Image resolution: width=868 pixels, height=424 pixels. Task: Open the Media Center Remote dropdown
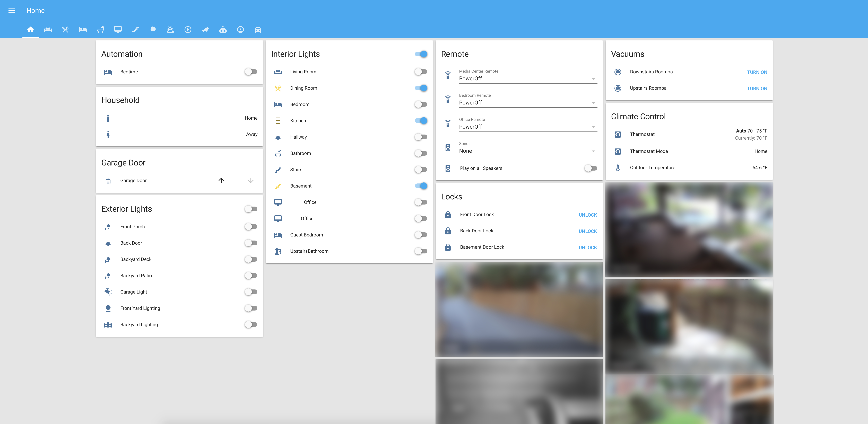528,78
